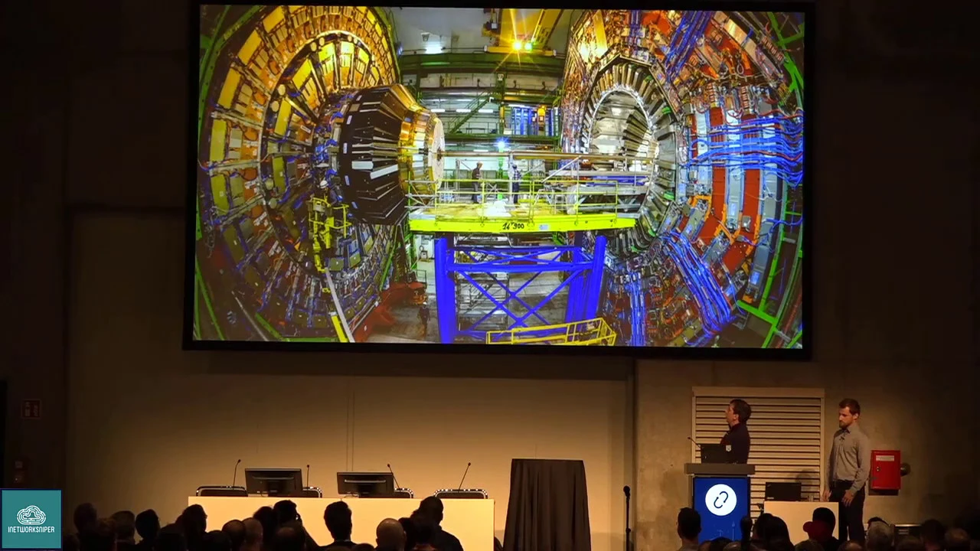Select the projected particle detector photo
Image resolution: width=980 pixels, height=551 pixels.
tap(498, 174)
